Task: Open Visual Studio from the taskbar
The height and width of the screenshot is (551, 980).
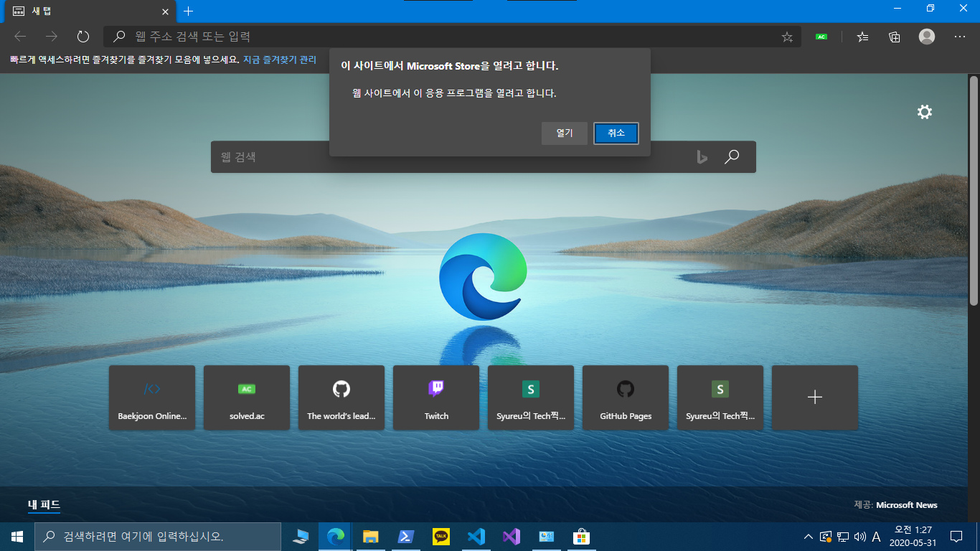Action: (x=511, y=536)
